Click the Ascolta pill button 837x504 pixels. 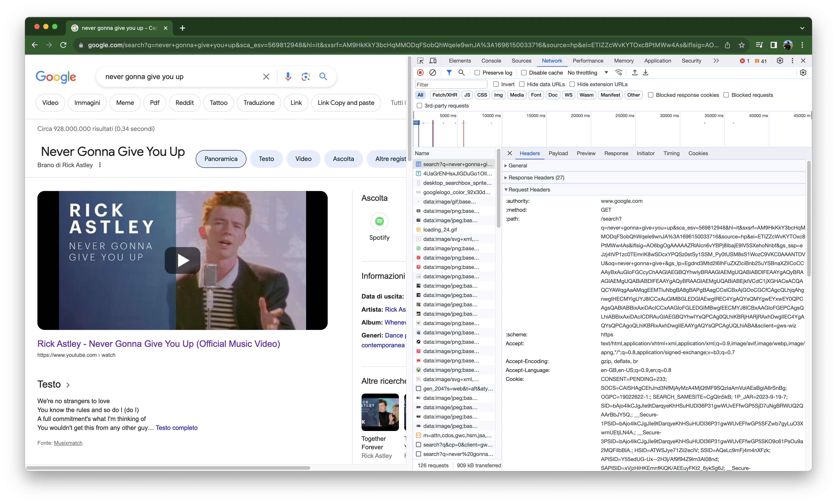343,159
